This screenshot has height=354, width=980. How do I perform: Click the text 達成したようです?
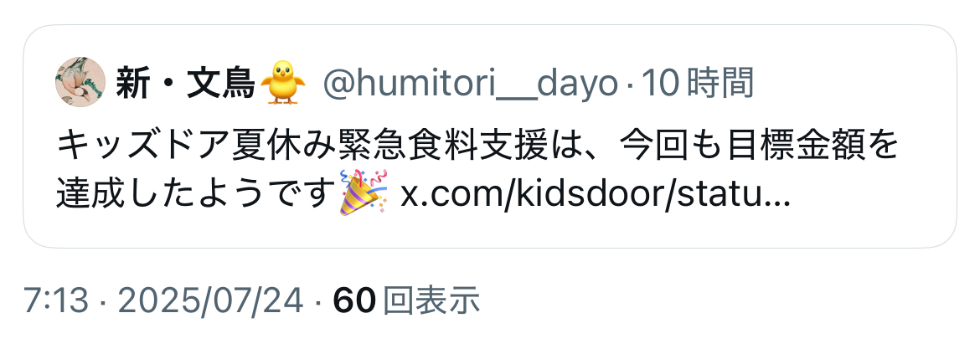193,194
